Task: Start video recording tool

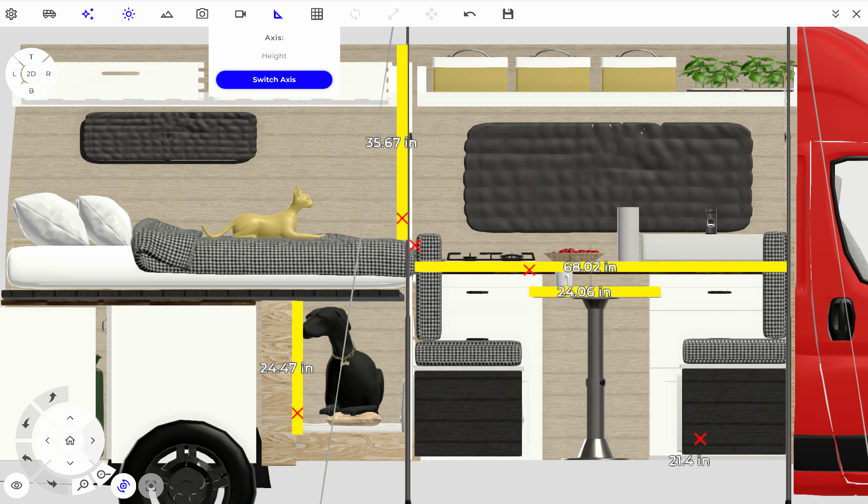Action: [240, 14]
